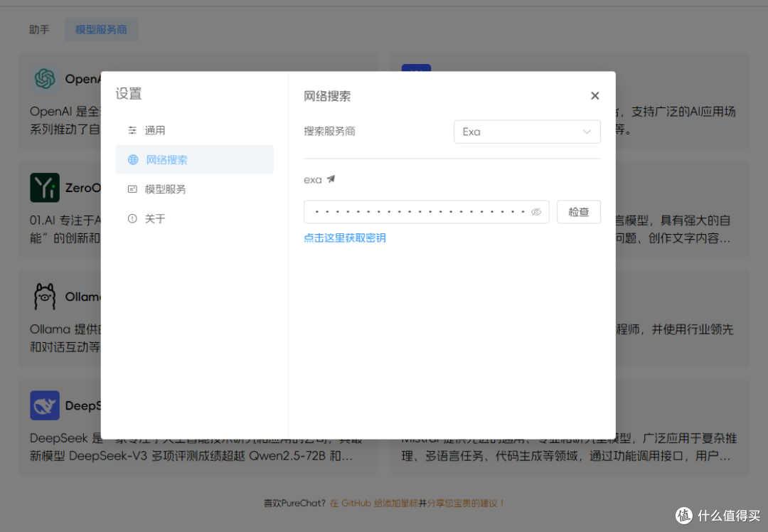Click the DeepSeek description text in the background
The image size is (768, 532).
[x=196, y=447]
